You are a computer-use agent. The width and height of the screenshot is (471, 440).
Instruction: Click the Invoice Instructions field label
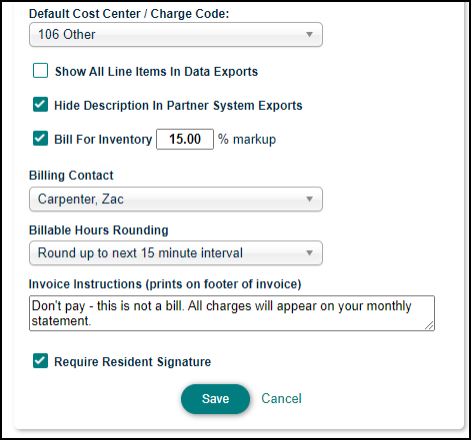click(165, 284)
